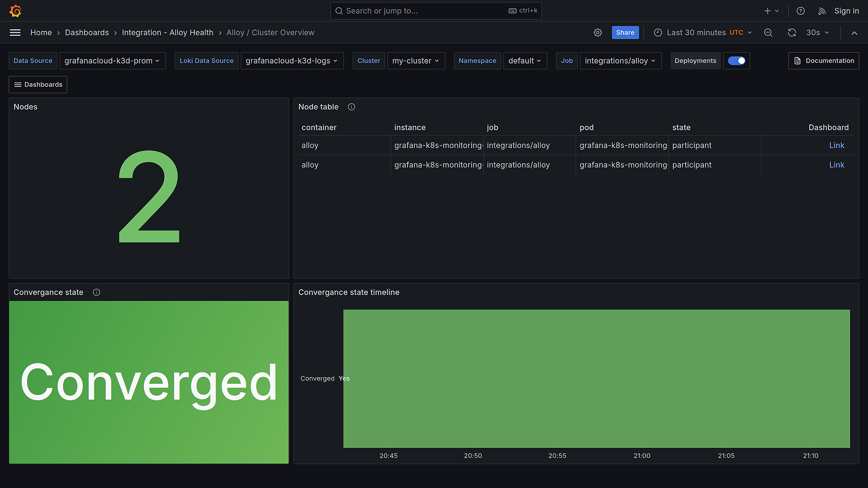Click the Grafana logo
Image resolution: width=868 pixels, height=488 pixels.
[15, 11]
